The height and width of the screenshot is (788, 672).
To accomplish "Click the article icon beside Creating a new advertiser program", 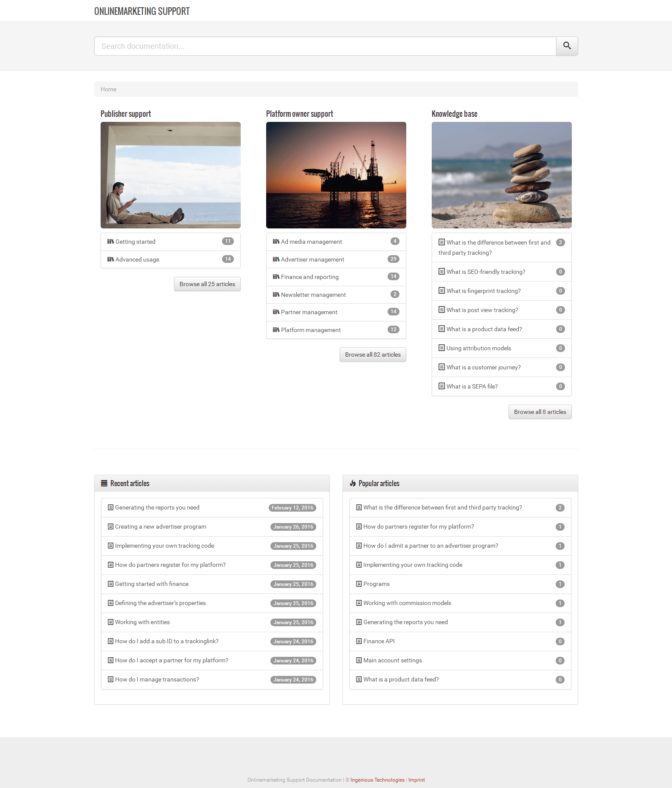I will tap(110, 526).
